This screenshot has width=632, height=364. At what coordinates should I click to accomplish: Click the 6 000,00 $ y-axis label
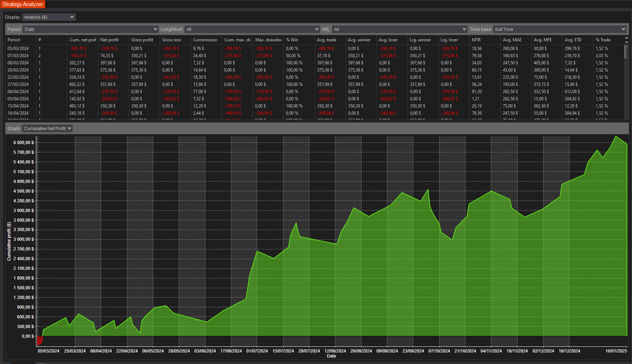tap(24, 143)
